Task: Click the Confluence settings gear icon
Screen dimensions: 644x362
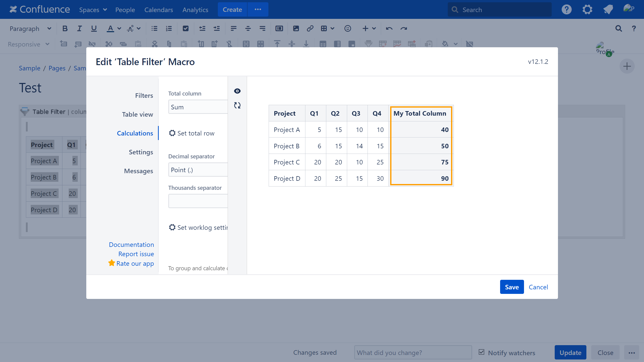Action: tap(587, 10)
